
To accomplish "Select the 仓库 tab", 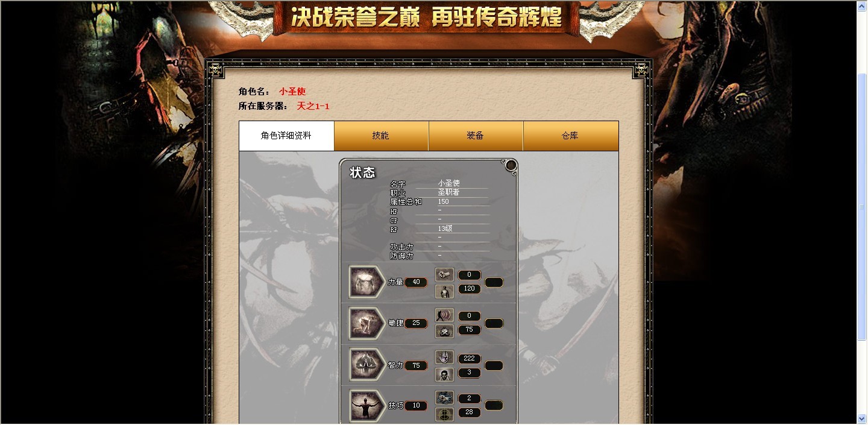I will [570, 136].
